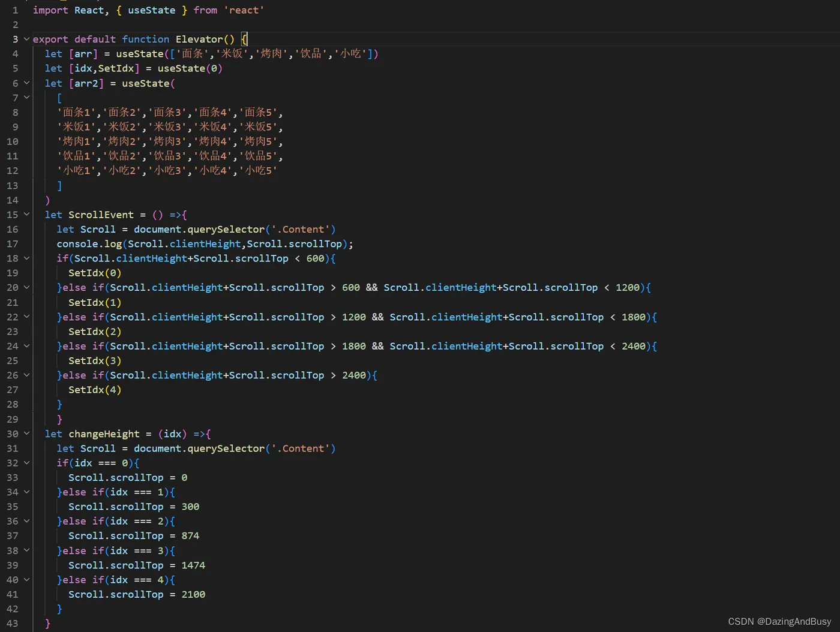Collapse the else-if fold arrow on line 24
Image resolution: width=840 pixels, height=632 pixels.
point(26,346)
